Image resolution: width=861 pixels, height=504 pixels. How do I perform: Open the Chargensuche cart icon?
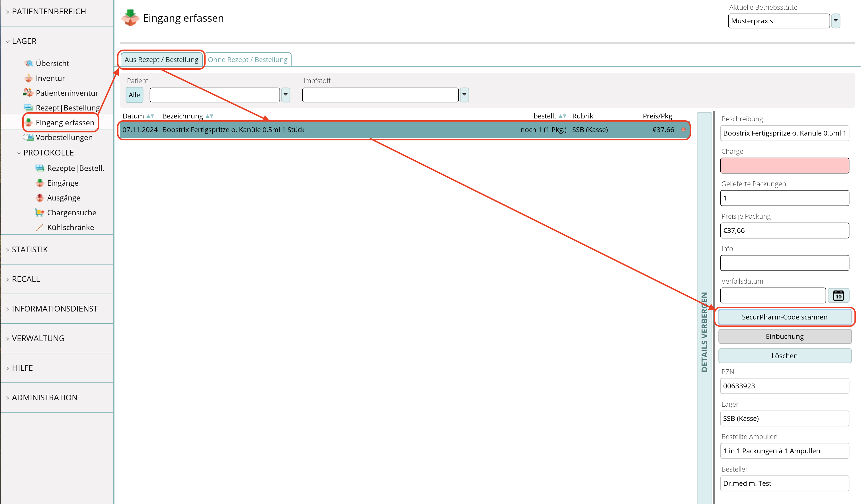40,212
